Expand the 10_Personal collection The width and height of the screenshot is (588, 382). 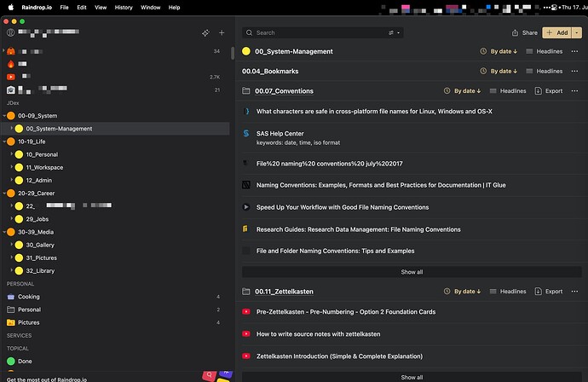pos(12,154)
